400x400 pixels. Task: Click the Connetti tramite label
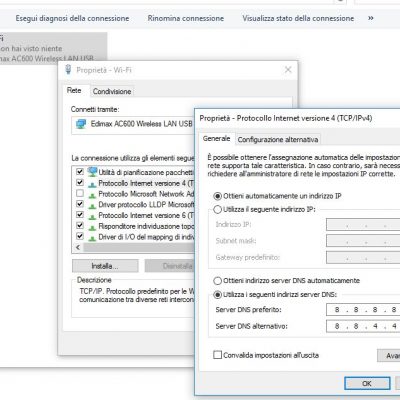point(95,109)
